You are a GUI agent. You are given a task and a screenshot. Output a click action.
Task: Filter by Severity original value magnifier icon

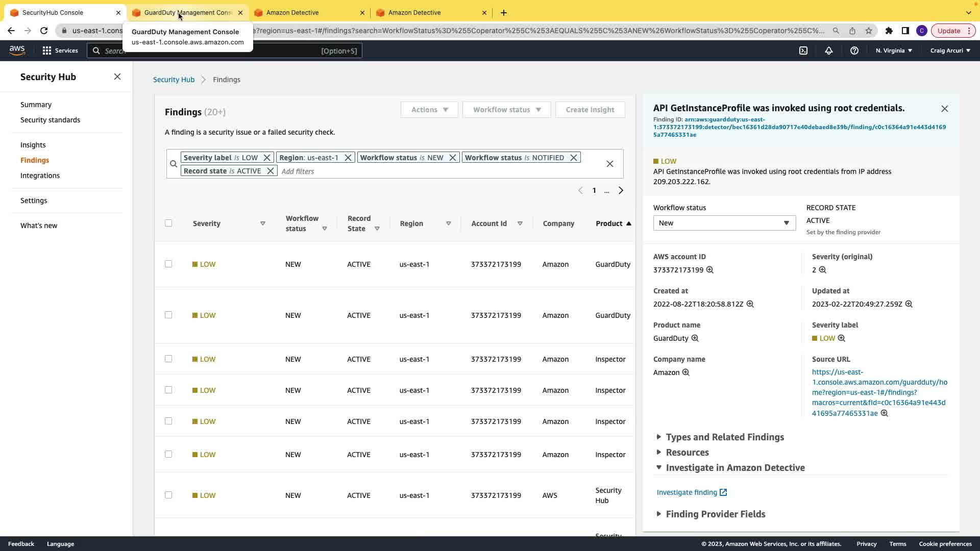822,270
